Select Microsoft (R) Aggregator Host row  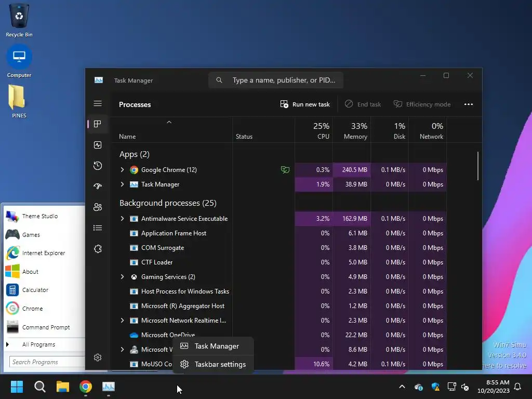point(278,306)
